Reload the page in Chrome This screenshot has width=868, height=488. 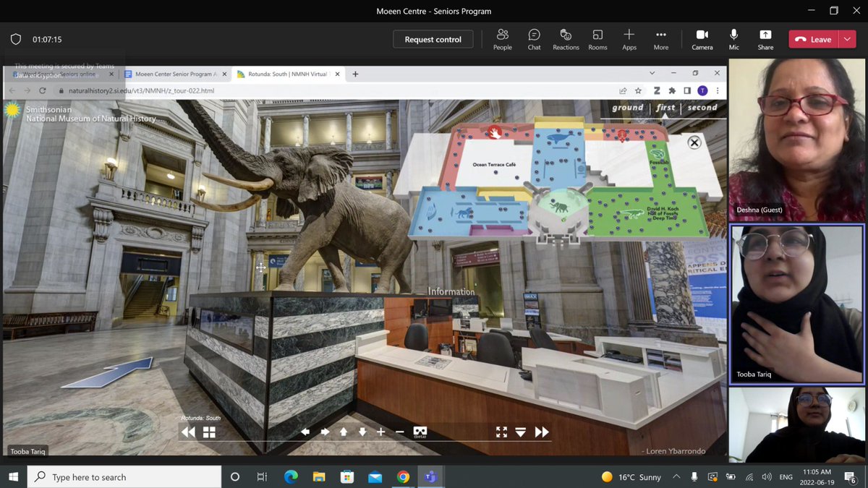(43, 90)
